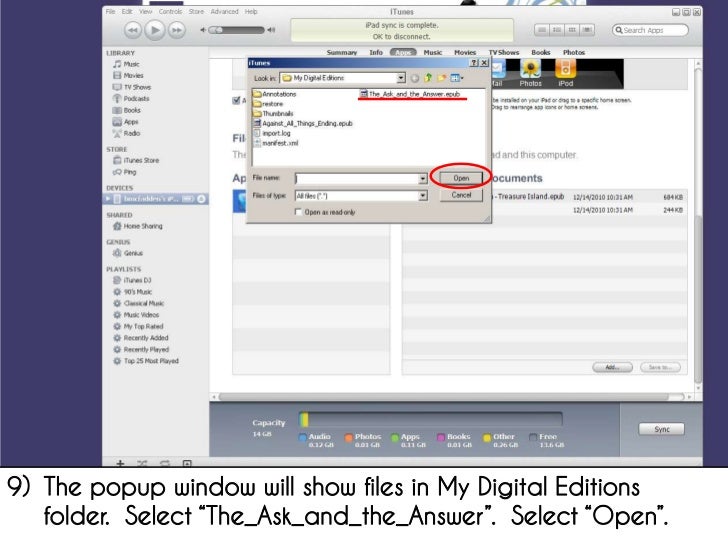Click the Books library icon
This screenshot has height=546, width=728.
tap(117, 110)
